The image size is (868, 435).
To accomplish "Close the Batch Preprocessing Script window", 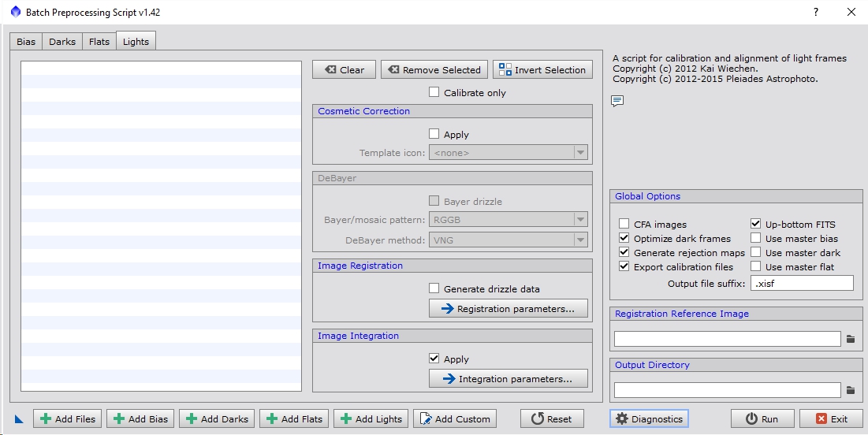I will pyautogui.click(x=851, y=12).
